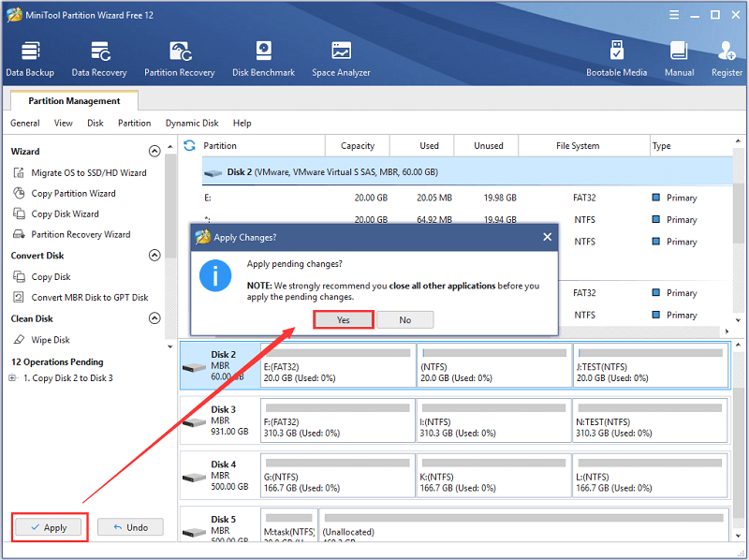Select the G:(NTFS) block on Disk 4
This screenshot has height=560, width=749.
338,476
